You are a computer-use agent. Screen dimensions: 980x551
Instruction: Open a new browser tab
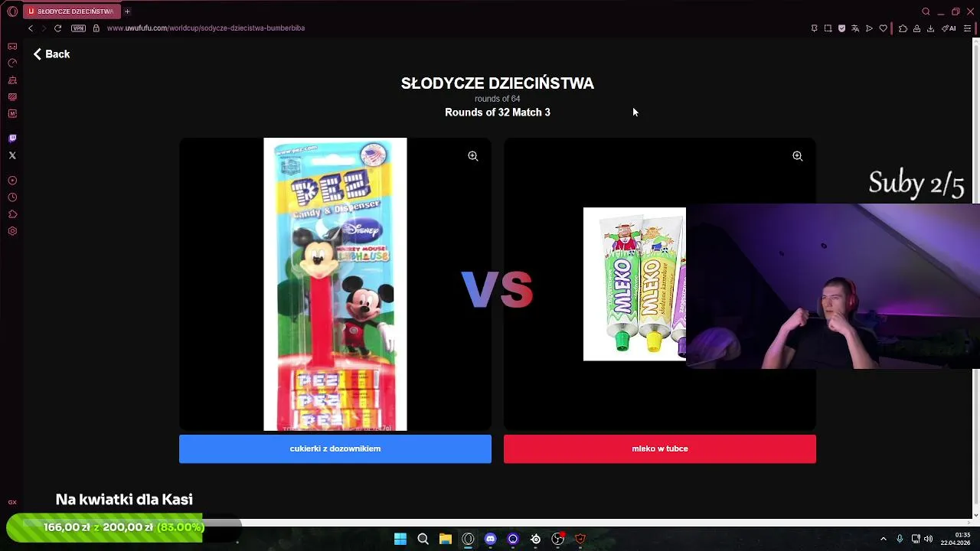click(127, 11)
